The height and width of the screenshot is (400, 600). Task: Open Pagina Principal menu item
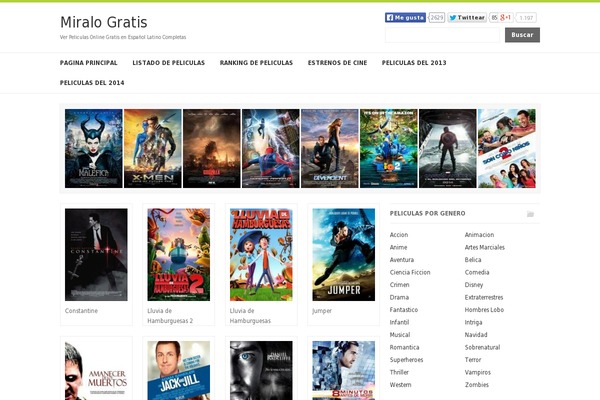click(89, 63)
